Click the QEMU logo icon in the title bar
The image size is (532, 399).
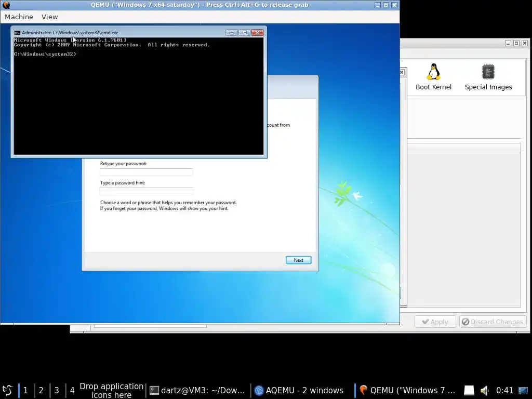(x=6, y=5)
